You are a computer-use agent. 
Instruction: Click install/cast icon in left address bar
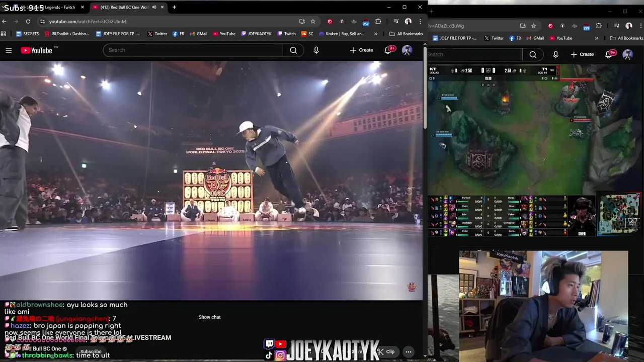[x=302, y=21]
